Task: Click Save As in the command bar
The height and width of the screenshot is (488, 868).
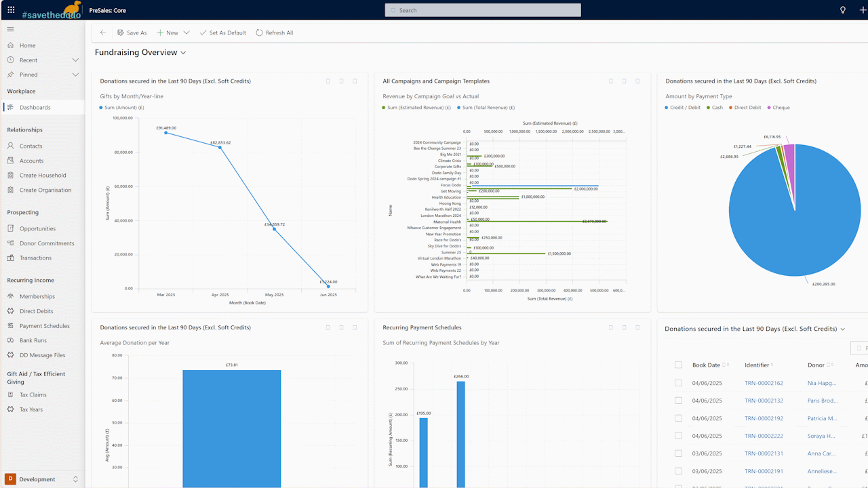Action: 132,33
